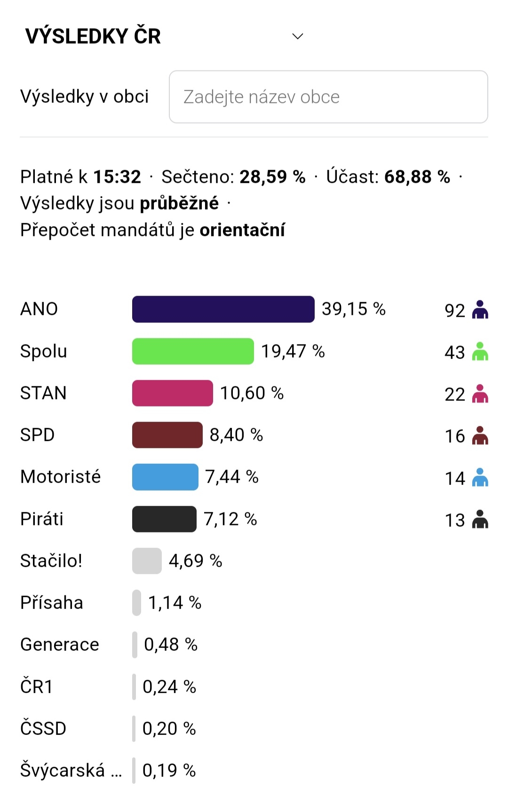Select the pink STAN result bar
This screenshot has width=508, height=812.
(172, 393)
